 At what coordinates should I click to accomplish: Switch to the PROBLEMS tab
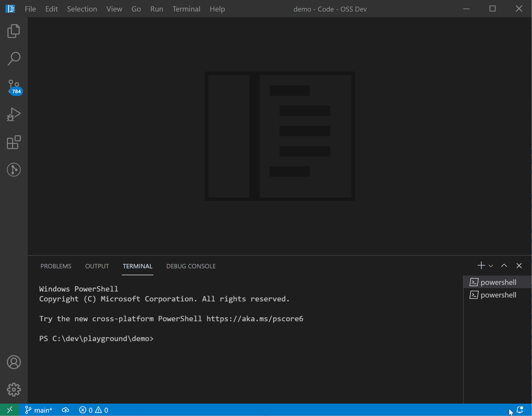(56, 266)
